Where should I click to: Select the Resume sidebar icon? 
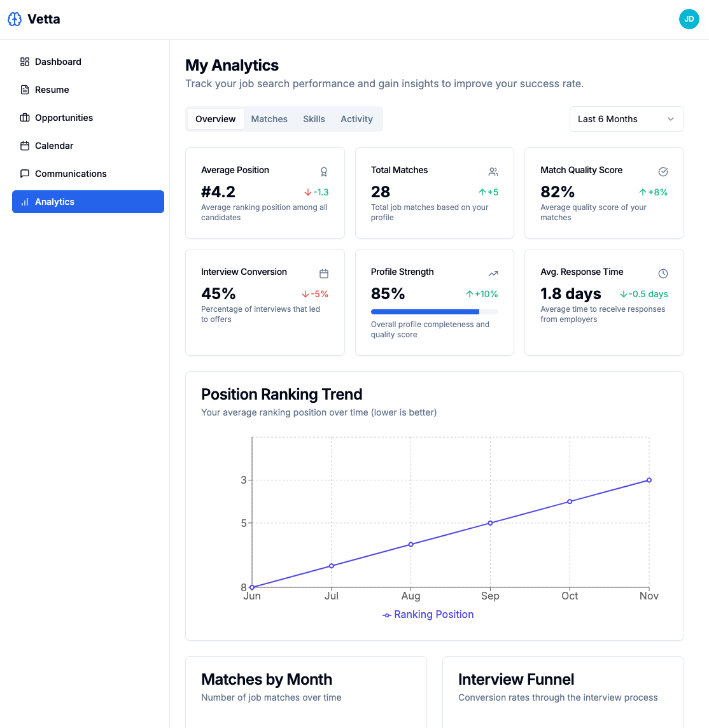point(24,90)
